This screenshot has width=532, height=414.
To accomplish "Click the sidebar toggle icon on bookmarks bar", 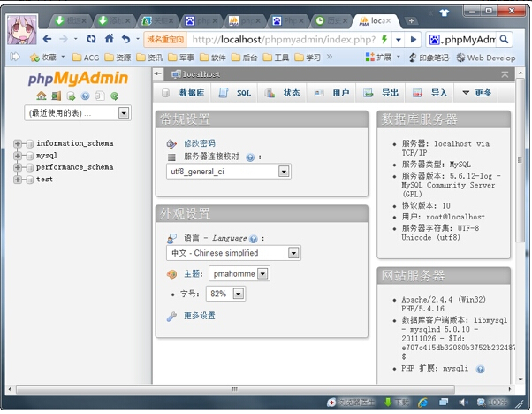I will [x=15, y=57].
